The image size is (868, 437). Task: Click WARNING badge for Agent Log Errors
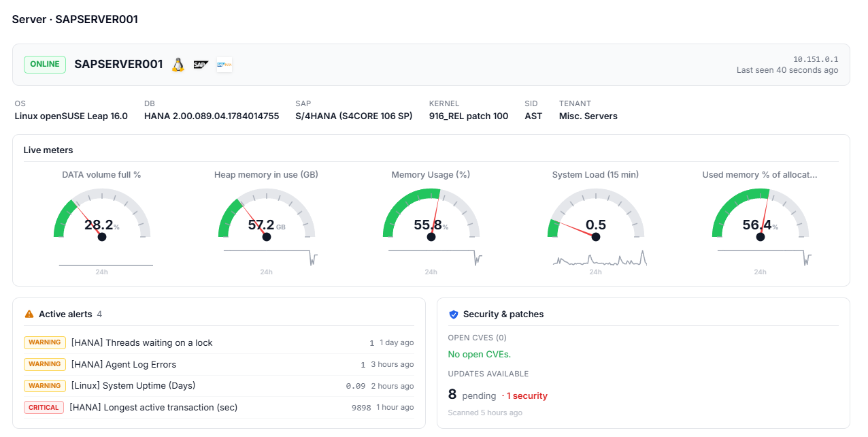pos(45,364)
